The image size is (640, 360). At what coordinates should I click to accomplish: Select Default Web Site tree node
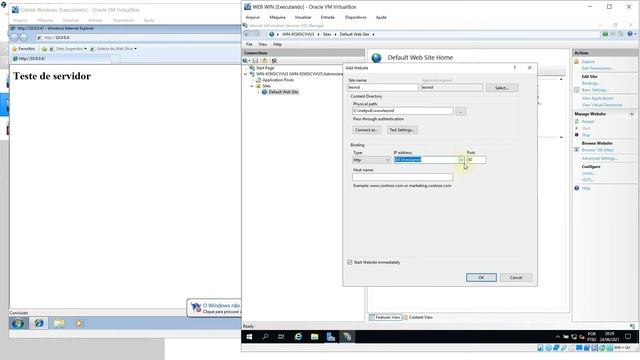click(283, 92)
